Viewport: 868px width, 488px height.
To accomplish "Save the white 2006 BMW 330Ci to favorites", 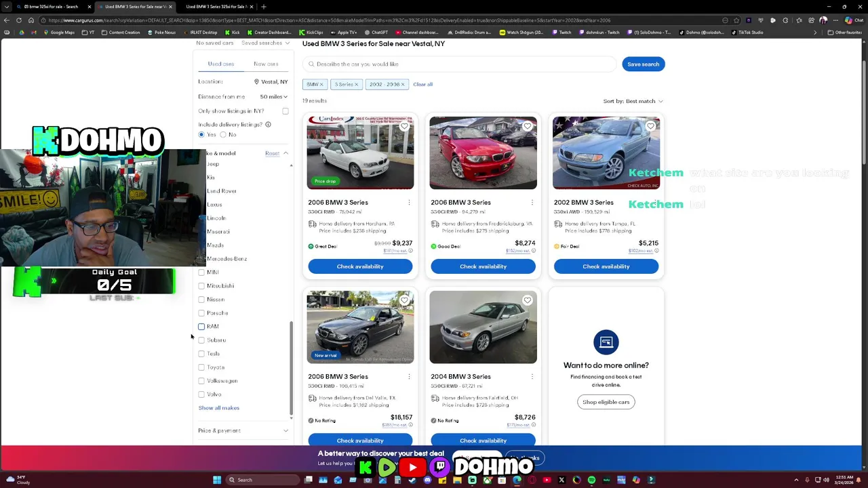I will [x=404, y=126].
